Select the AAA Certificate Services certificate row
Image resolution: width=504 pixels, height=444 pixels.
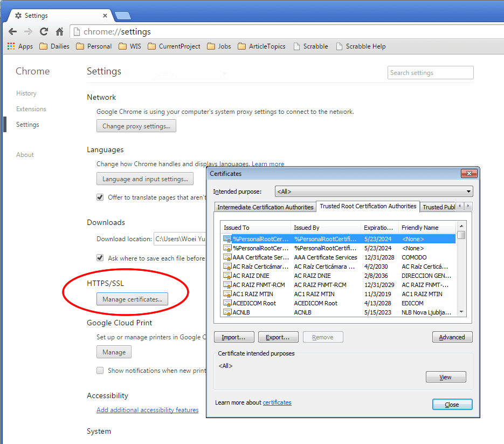click(x=339, y=257)
